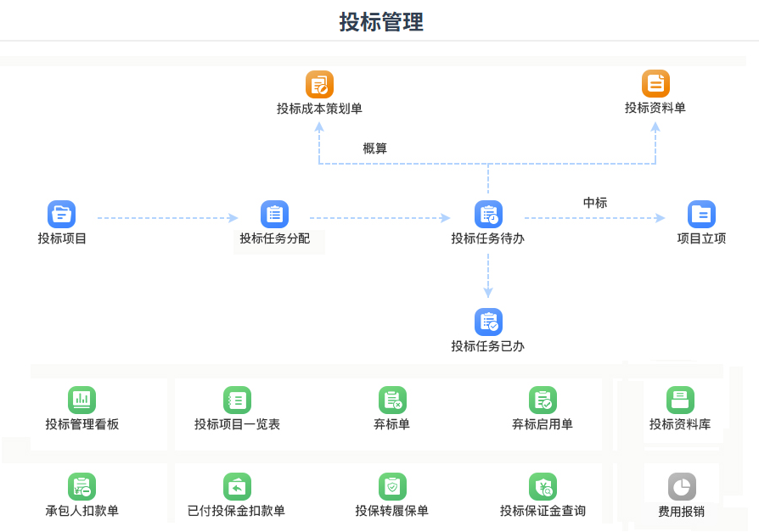Select the 投标管理 page title

click(379, 22)
